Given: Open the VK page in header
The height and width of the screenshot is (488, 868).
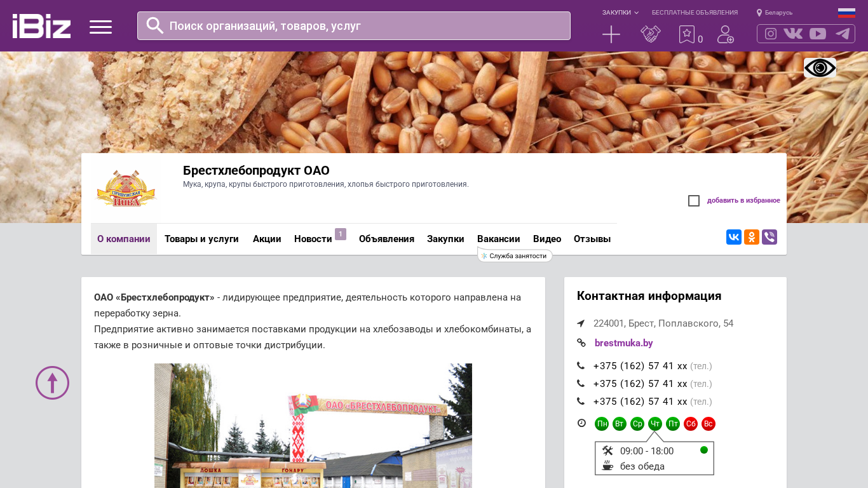Looking at the screenshot, I should [x=793, y=34].
